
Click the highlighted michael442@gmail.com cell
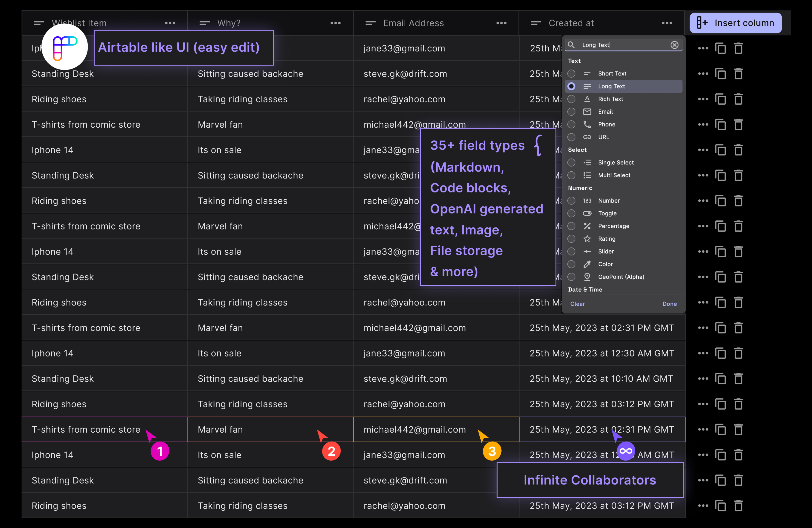pyautogui.click(x=436, y=429)
